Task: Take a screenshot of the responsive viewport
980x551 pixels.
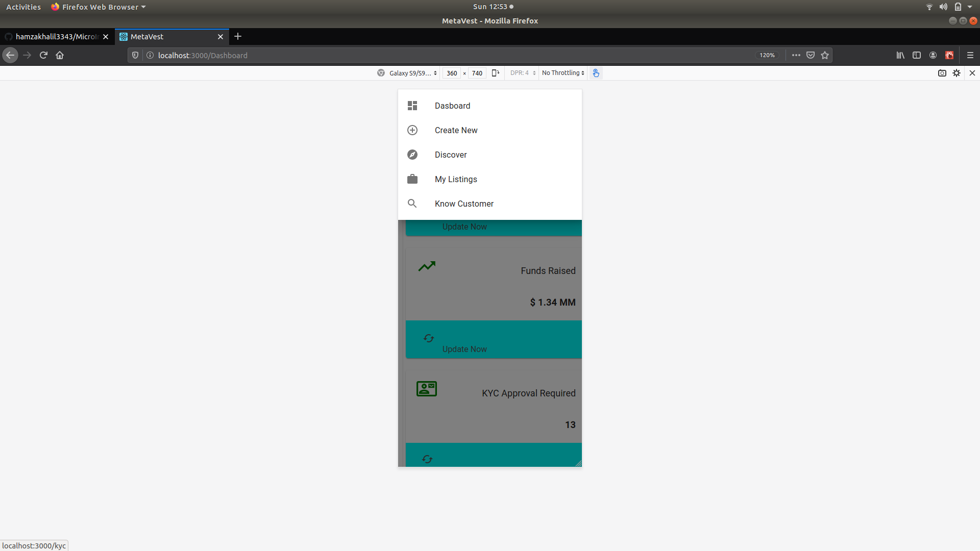Action: click(x=942, y=73)
